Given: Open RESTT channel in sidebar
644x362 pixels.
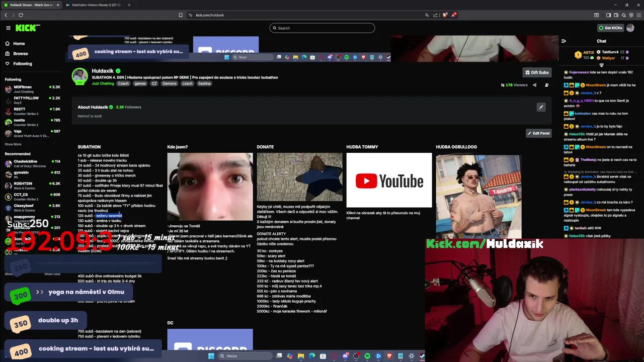Looking at the screenshot, I should [x=32, y=111].
